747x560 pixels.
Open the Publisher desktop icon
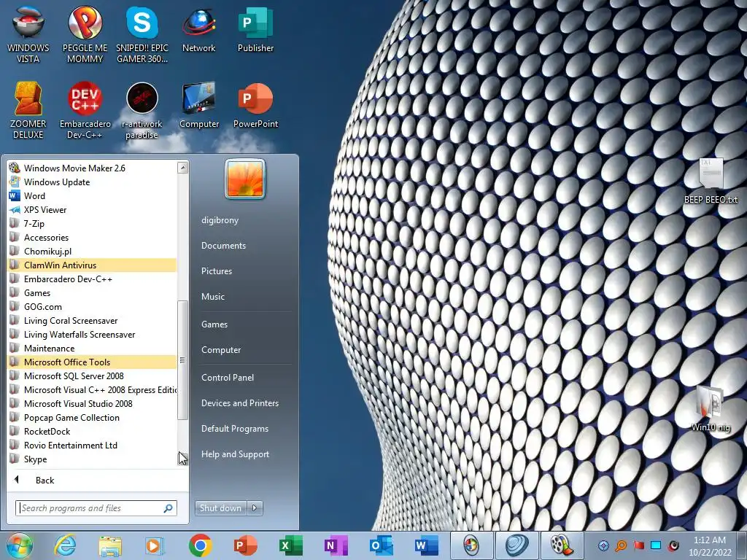pyautogui.click(x=255, y=29)
